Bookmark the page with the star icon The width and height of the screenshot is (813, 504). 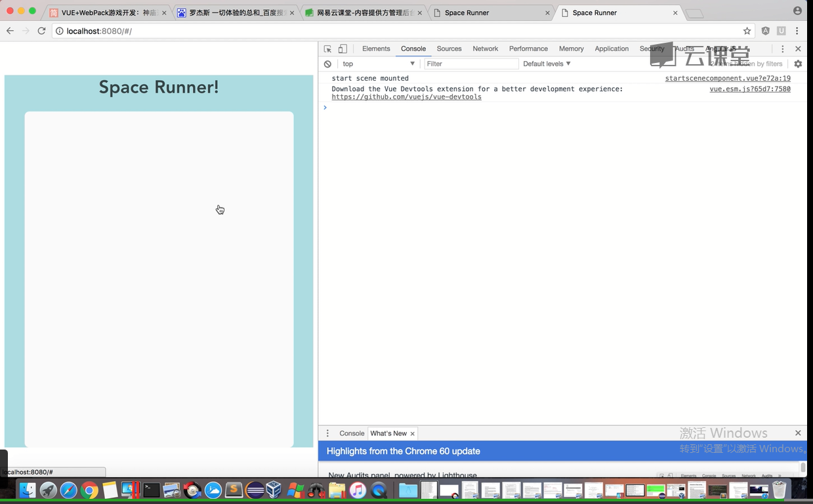coord(747,31)
